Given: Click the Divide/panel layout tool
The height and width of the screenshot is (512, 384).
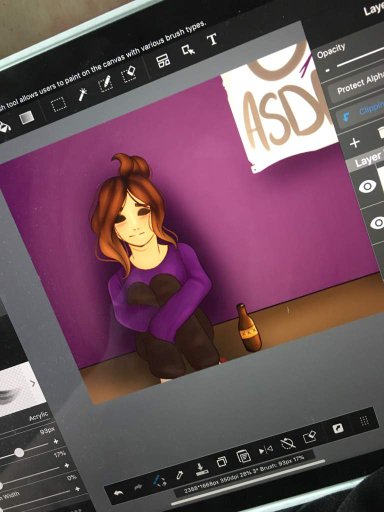Looking at the screenshot, I should click(163, 61).
